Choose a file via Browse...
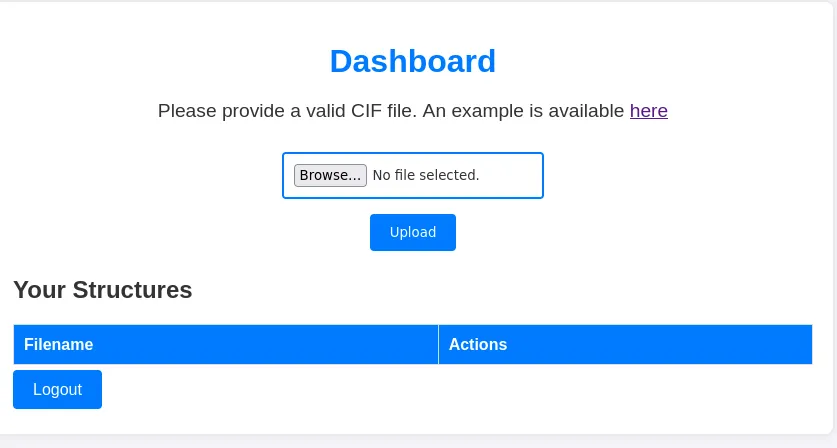 click(x=330, y=175)
